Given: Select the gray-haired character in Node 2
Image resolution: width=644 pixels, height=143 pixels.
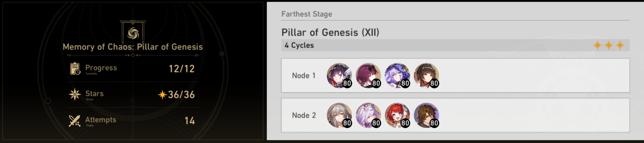Looking at the screenshot, I should [339, 115].
